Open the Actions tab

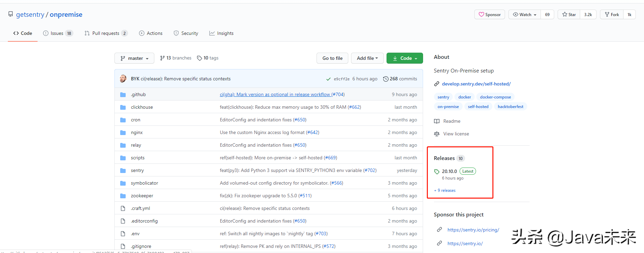151,33
